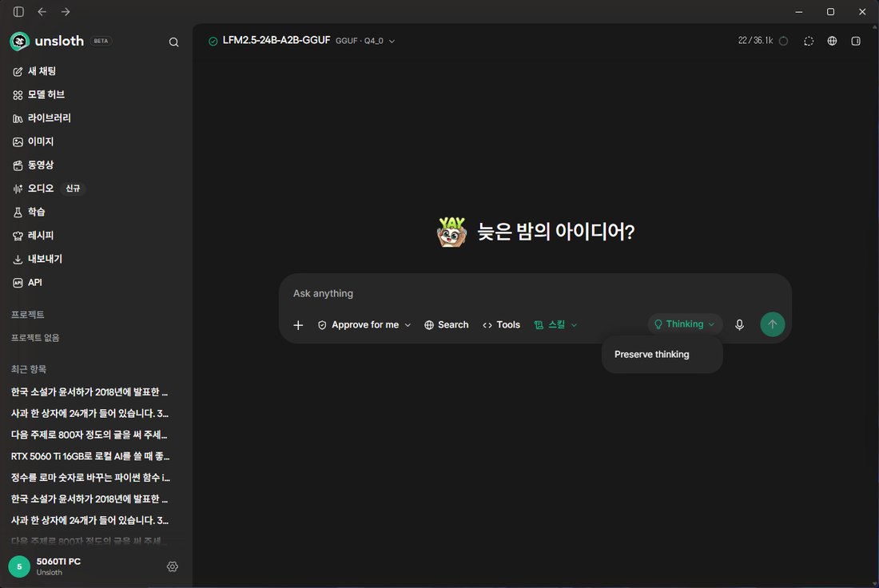Screen dimensions: 879x588
Task: Open sidebar search magnifier icon
Action: (x=173, y=42)
